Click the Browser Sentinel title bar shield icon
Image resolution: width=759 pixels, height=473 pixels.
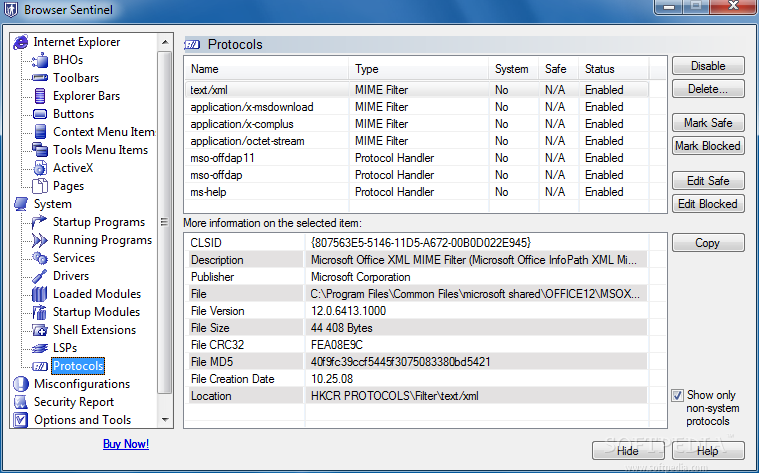coord(11,10)
